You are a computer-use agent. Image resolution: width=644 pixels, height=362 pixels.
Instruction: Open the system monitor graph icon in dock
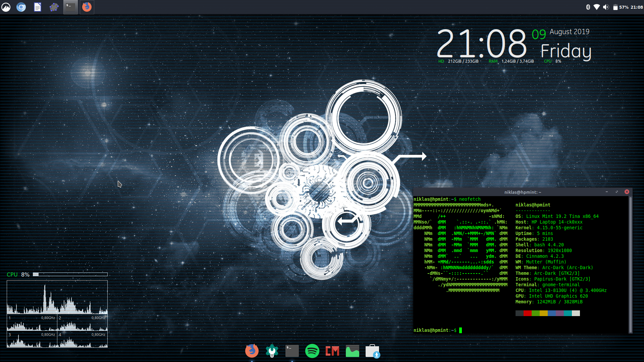coord(352,351)
